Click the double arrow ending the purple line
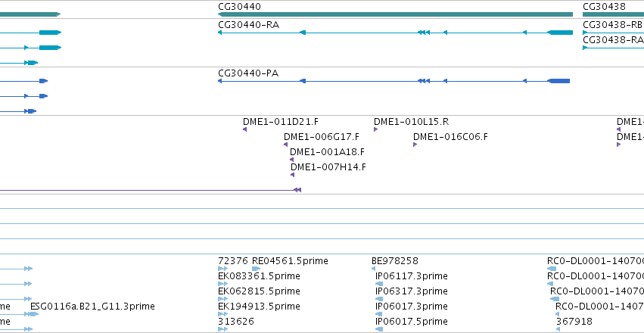Screen dimensions: 644x333 pyautogui.click(x=297, y=190)
